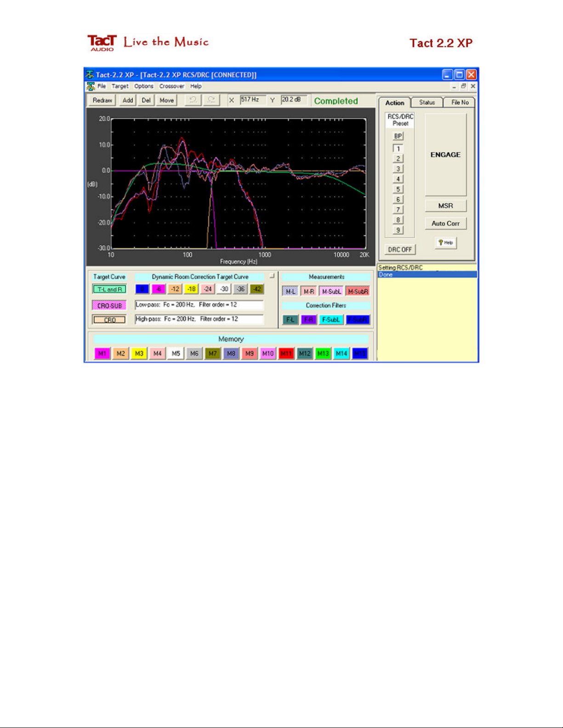Click memory slot M3
563x728 pixels.
point(139,353)
